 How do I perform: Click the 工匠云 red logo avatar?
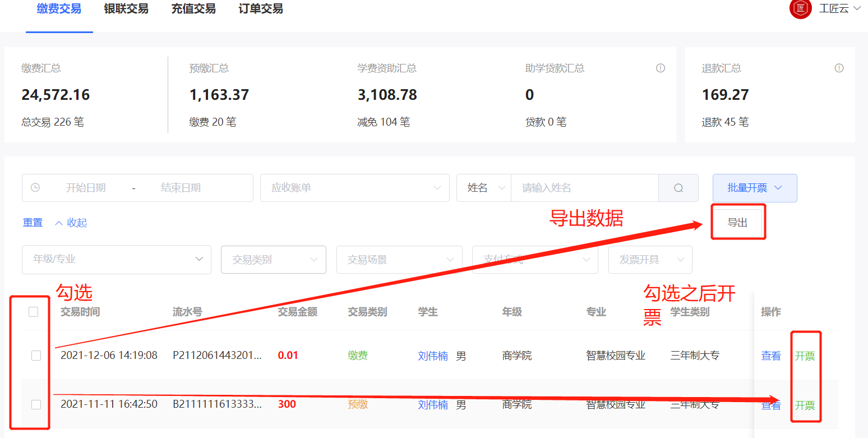point(800,8)
